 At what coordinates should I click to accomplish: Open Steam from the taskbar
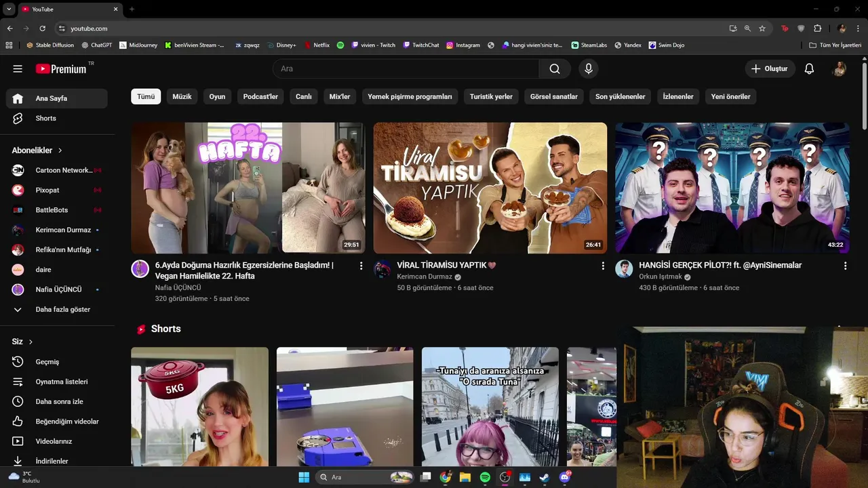544,477
